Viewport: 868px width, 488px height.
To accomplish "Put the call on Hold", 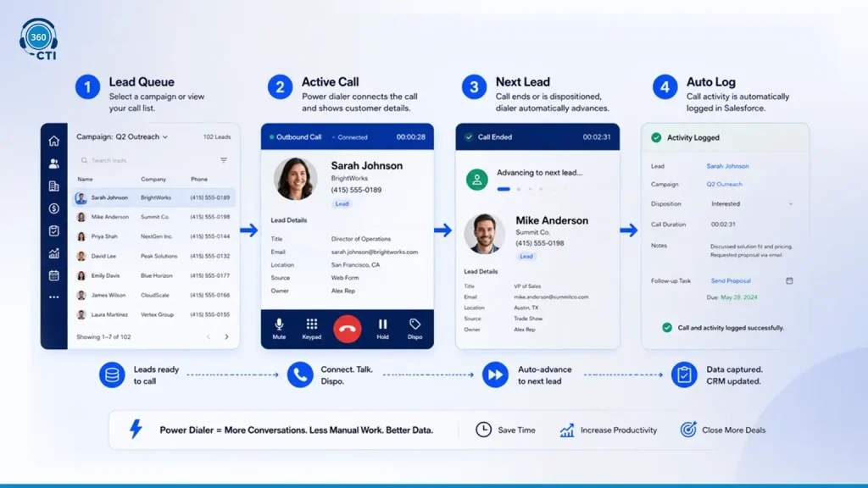I will 382,329.
